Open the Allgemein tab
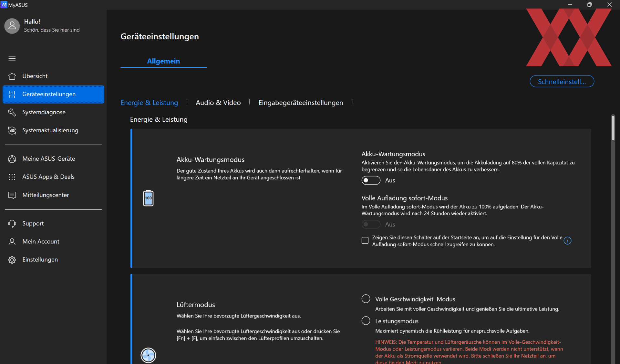This screenshot has width=620, height=364. click(163, 61)
